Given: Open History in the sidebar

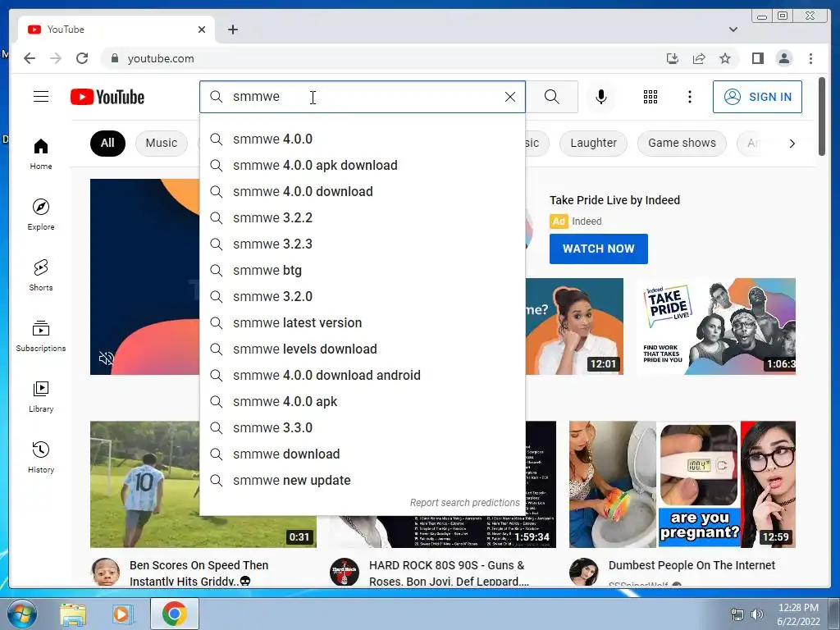Looking at the screenshot, I should click(x=41, y=457).
